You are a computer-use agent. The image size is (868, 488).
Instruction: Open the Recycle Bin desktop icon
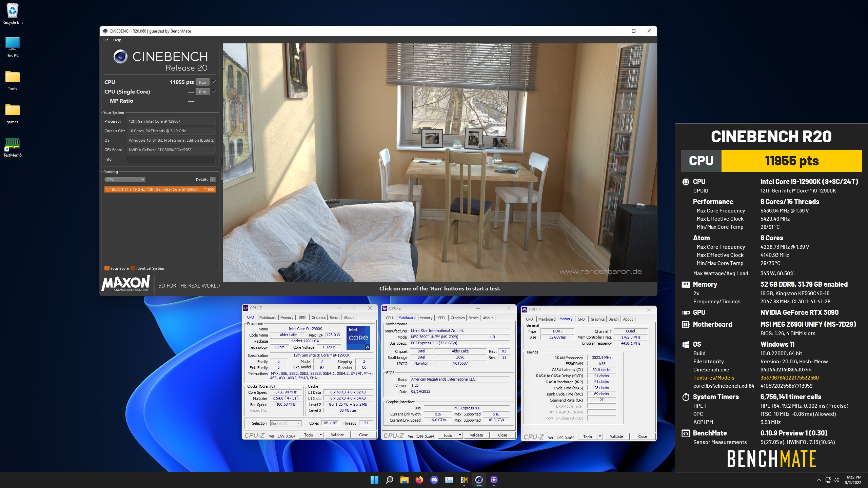click(x=13, y=14)
